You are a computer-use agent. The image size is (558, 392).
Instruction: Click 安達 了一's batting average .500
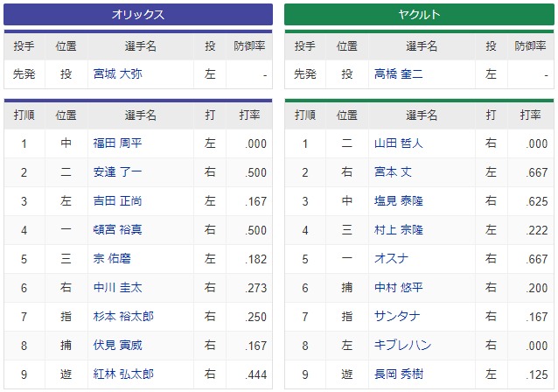click(x=255, y=172)
